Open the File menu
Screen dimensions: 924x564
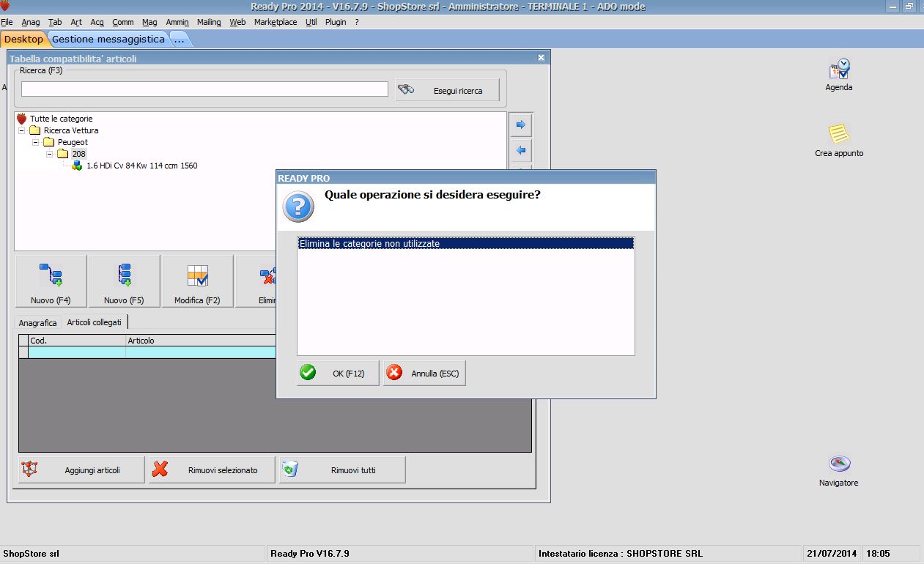tap(7, 22)
